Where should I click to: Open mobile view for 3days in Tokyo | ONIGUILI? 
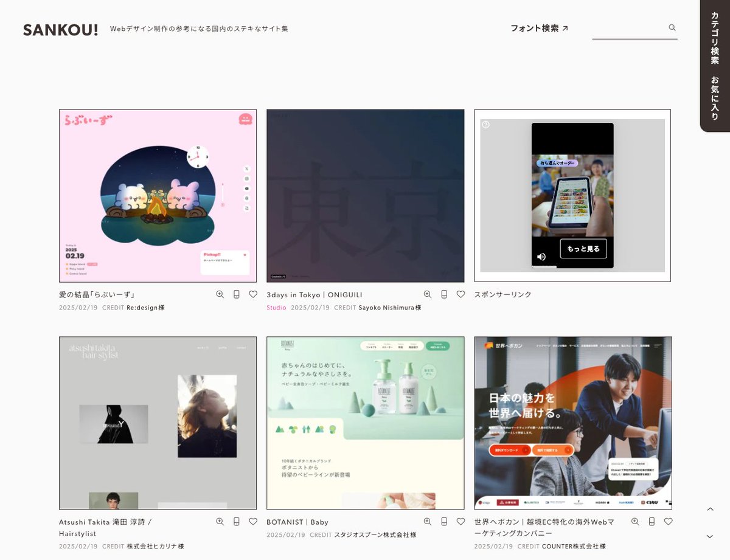444,294
